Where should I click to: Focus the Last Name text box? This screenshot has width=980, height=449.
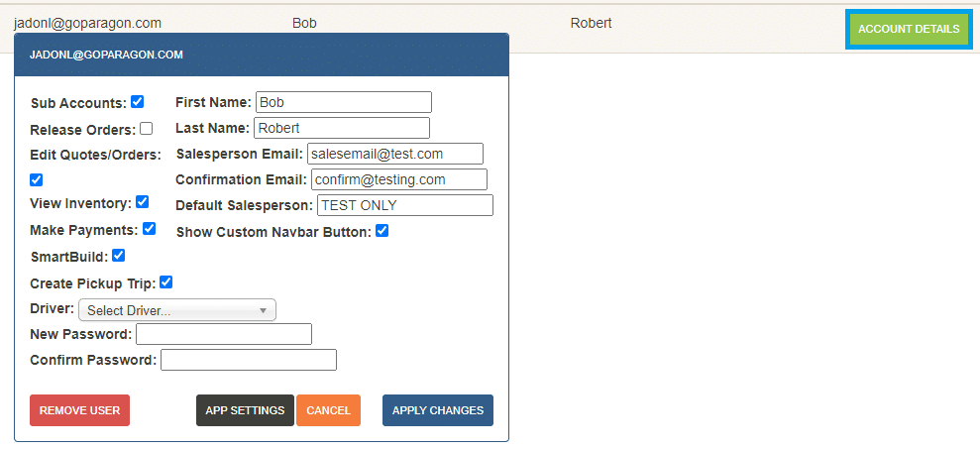click(341, 128)
